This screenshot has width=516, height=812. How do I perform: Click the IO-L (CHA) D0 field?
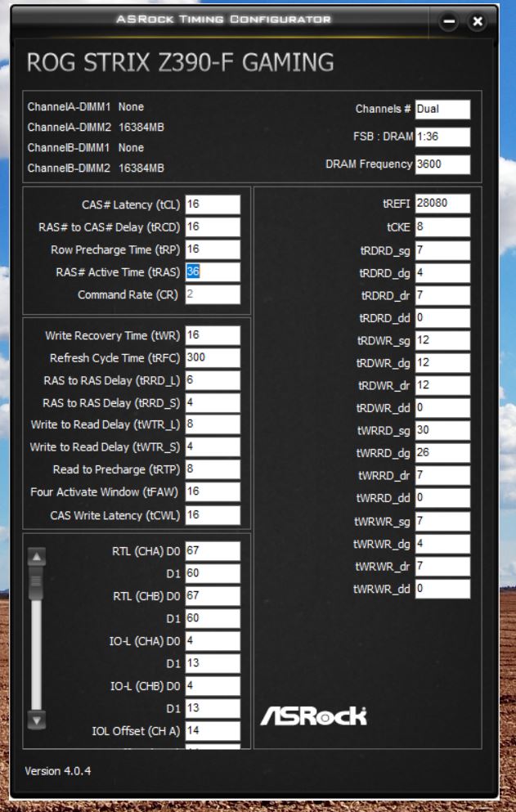213,641
